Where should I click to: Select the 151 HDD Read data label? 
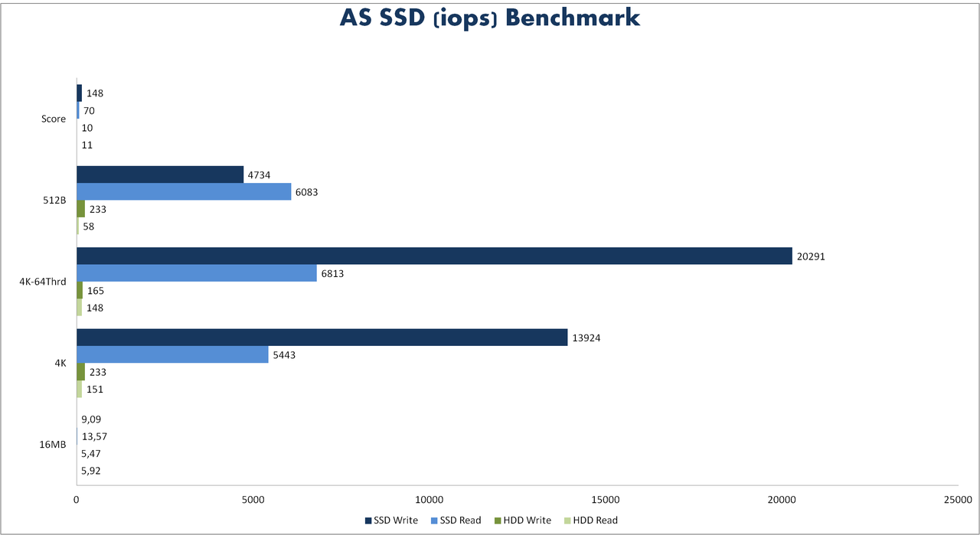[96, 390]
